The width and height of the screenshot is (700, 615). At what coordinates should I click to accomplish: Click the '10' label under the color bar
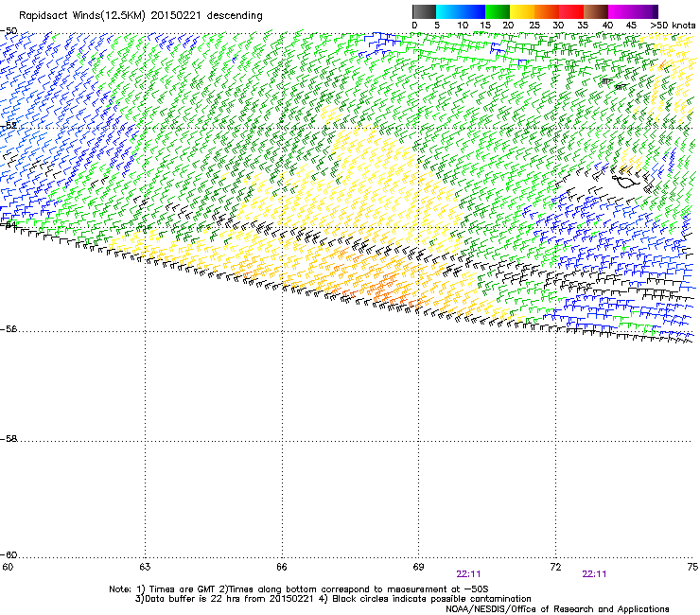pos(463,26)
